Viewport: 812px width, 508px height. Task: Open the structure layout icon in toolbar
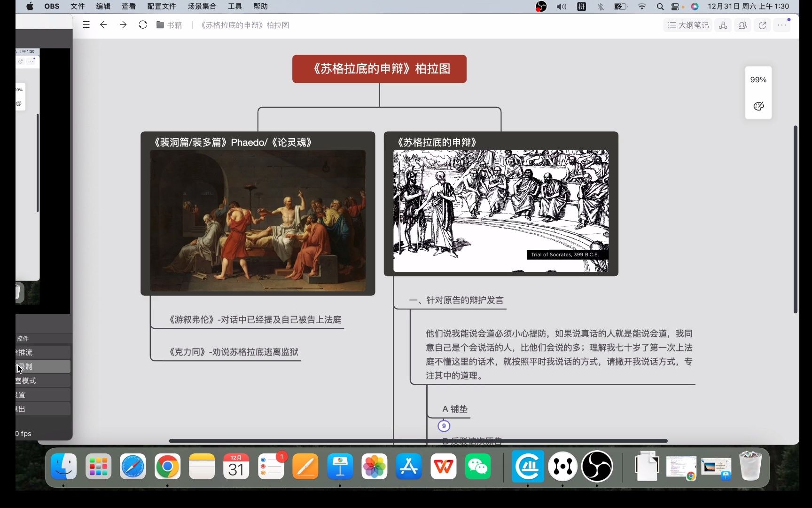pyautogui.click(x=723, y=25)
